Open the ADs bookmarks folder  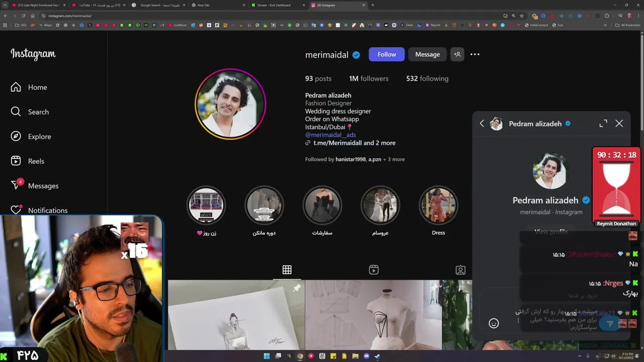(21, 25)
